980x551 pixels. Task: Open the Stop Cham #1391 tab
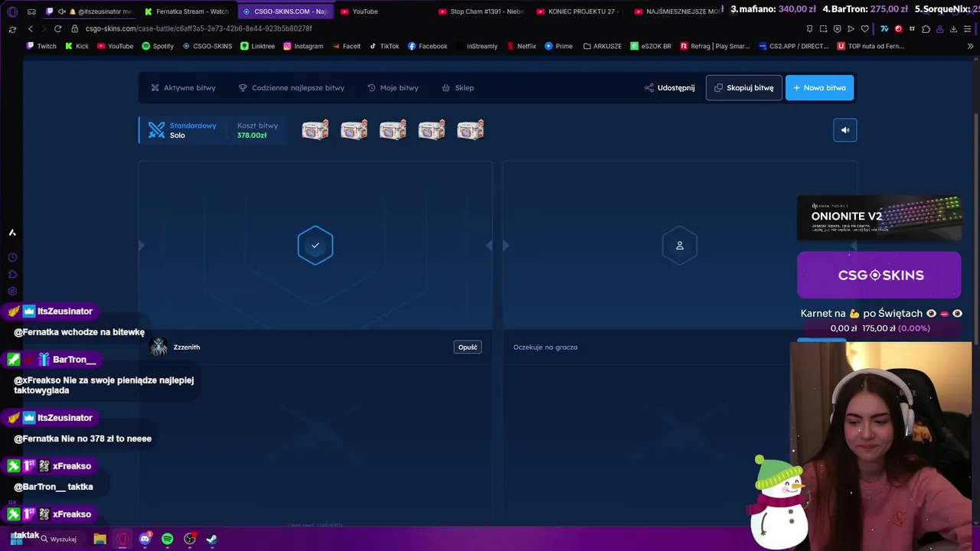pos(481,11)
